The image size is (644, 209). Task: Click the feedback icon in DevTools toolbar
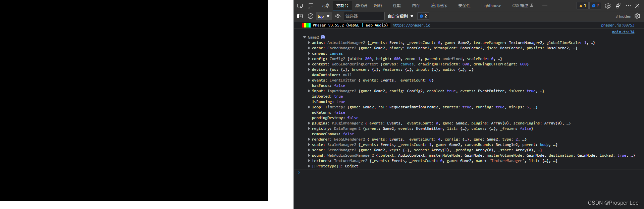(619, 6)
